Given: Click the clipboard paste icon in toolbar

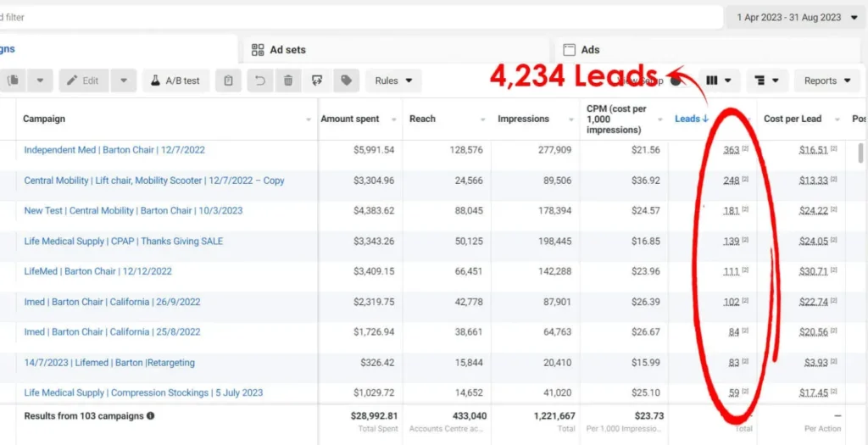Looking at the screenshot, I should (x=229, y=81).
